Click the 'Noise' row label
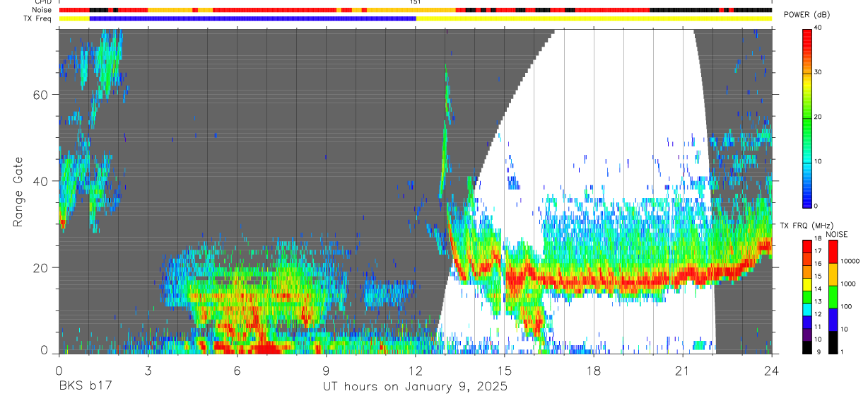This screenshot has height=401, width=868. (42, 10)
